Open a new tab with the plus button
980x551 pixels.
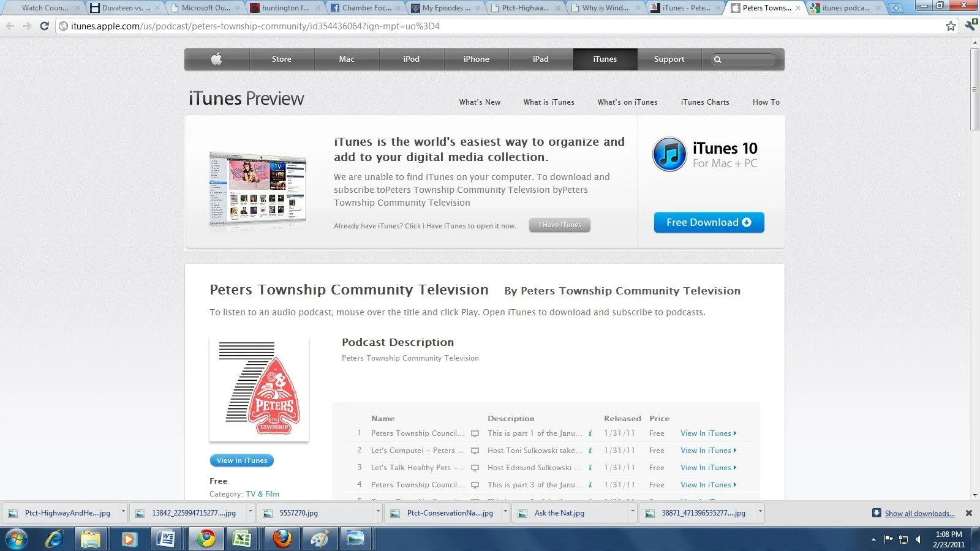click(x=896, y=8)
